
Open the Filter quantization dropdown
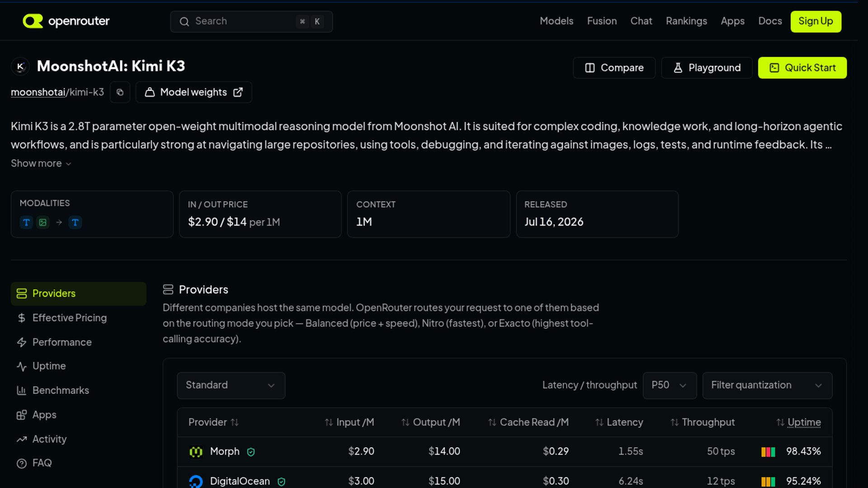[x=767, y=385]
